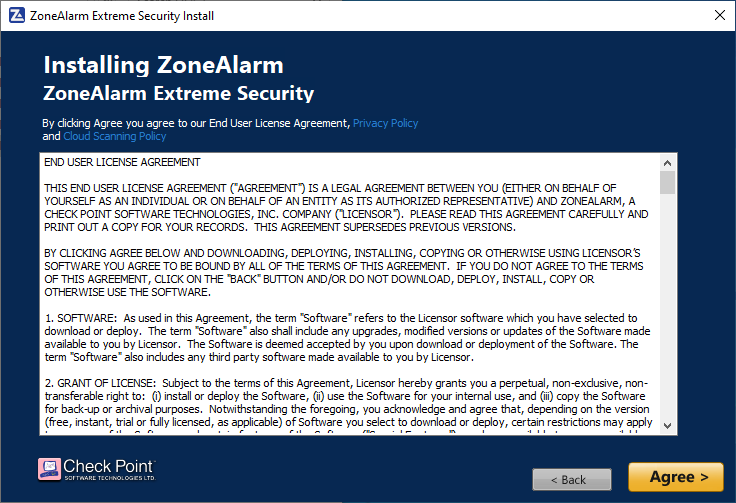Click the END USER LICENSE AGREEMENT heading
The height and width of the screenshot is (503, 736).
122,162
